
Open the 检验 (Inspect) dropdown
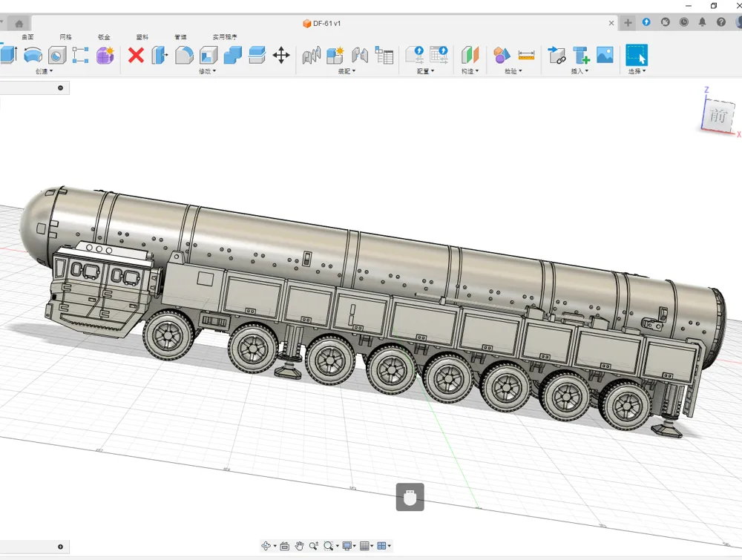[513, 71]
